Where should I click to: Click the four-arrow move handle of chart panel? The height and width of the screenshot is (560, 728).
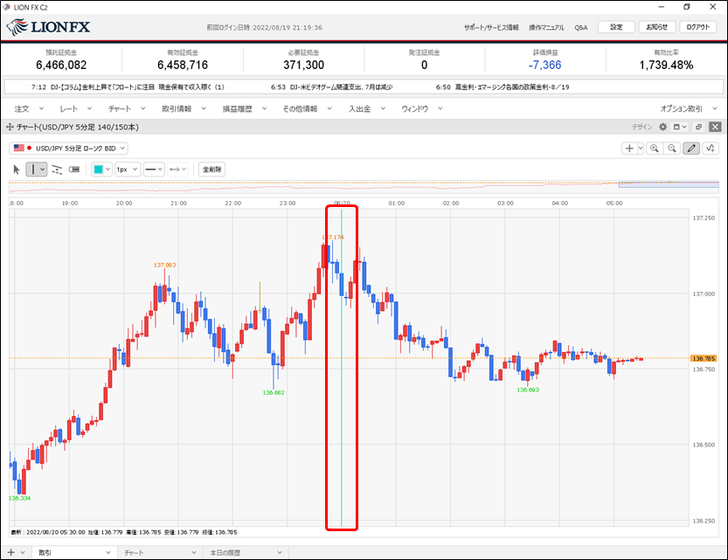pyautogui.click(x=10, y=127)
